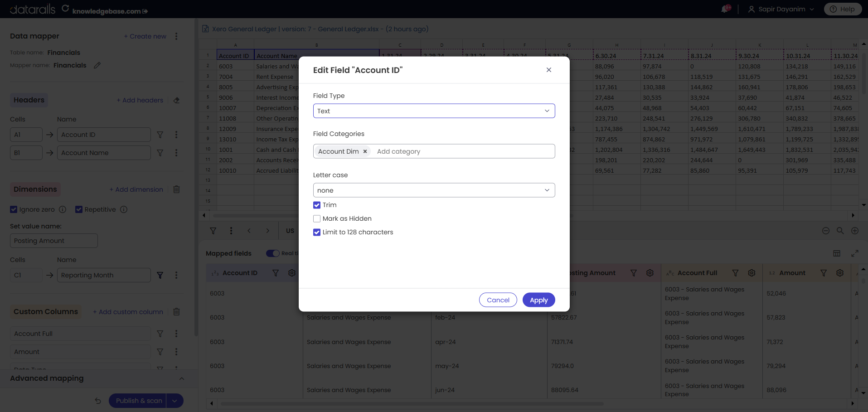868x412 pixels.
Task: Toggle Limit to 128 characters checkbox
Action: [x=317, y=232]
